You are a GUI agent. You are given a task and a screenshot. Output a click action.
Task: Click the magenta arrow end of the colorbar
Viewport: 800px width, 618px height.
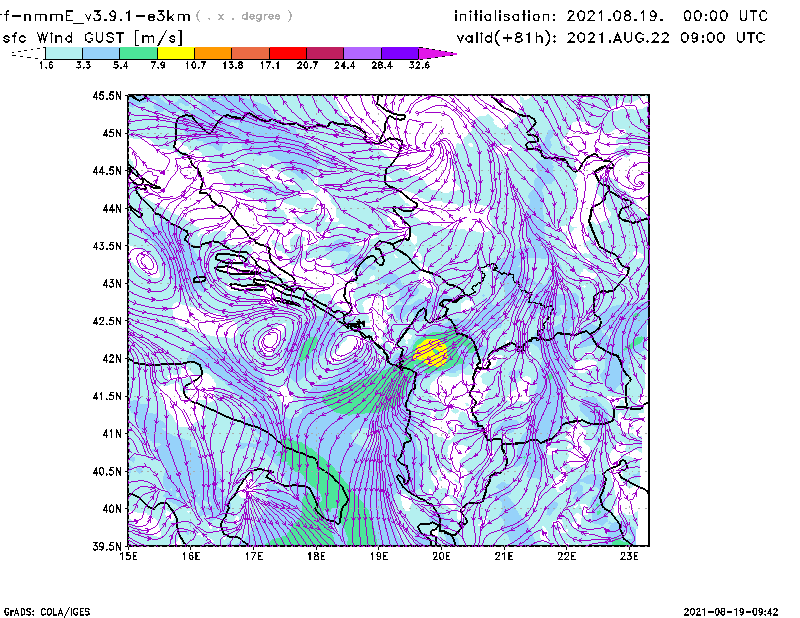[x=437, y=53]
